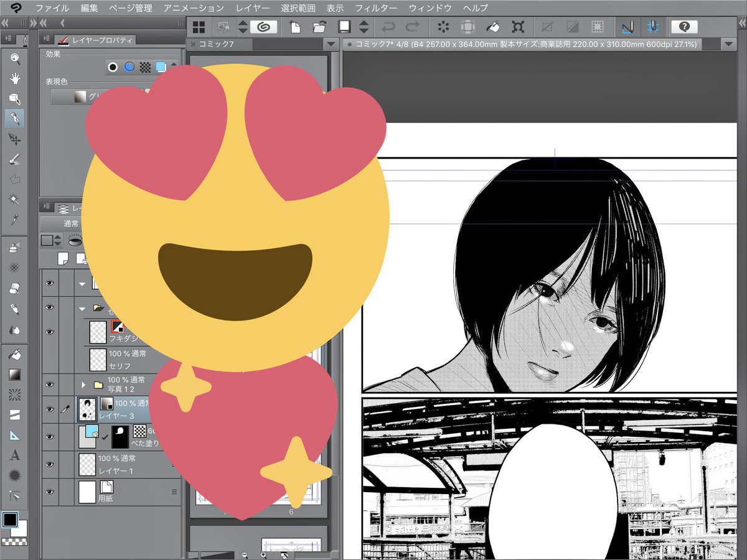Switch to the レイヤープロパティ tab
This screenshot has height=560, width=747.
pyautogui.click(x=95, y=40)
